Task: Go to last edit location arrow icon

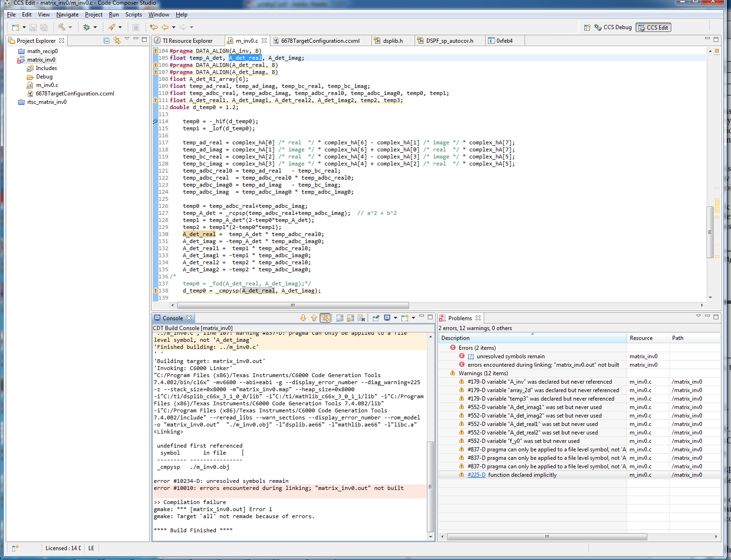Action: point(154,27)
